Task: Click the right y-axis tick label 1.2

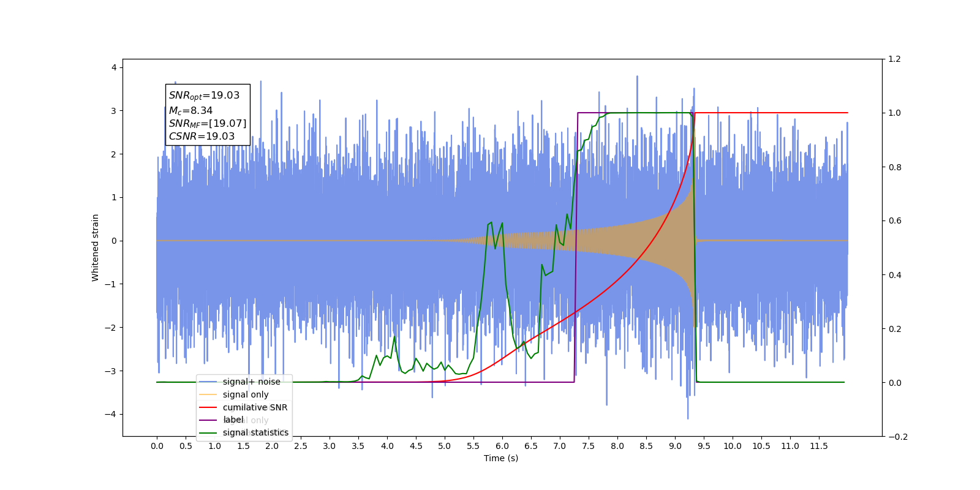Action: (895, 59)
